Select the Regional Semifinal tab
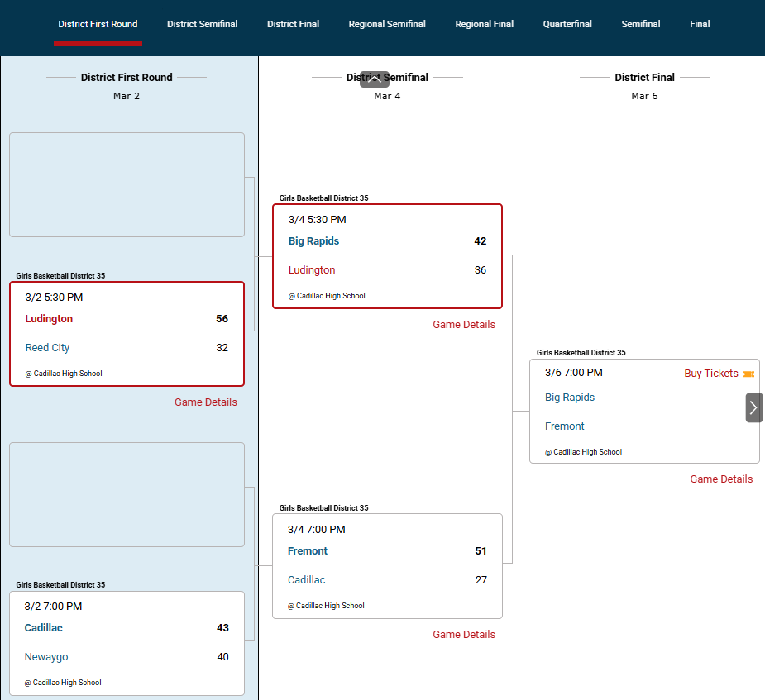The height and width of the screenshot is (700, 765). [x=387, y=24]
